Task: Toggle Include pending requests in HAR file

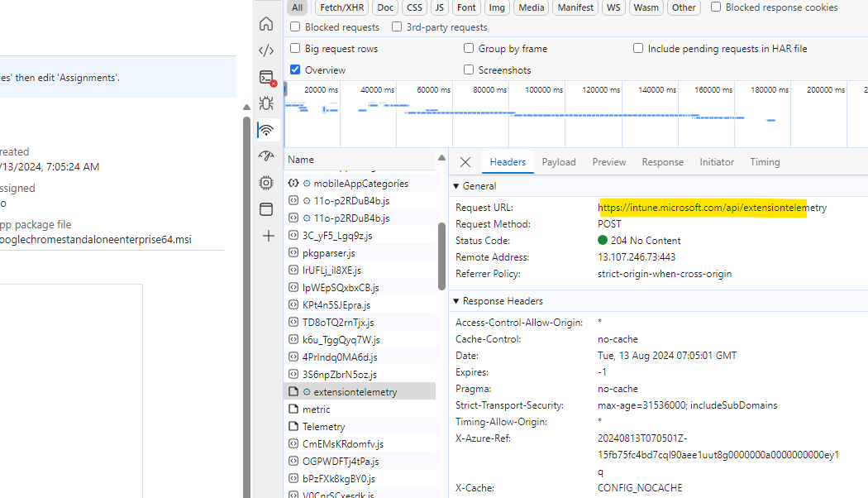Action: (637, 48)
